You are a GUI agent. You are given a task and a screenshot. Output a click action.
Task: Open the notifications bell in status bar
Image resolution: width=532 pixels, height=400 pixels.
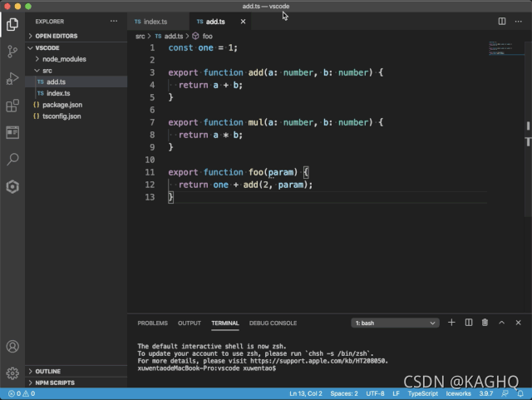tap(520, 393)
